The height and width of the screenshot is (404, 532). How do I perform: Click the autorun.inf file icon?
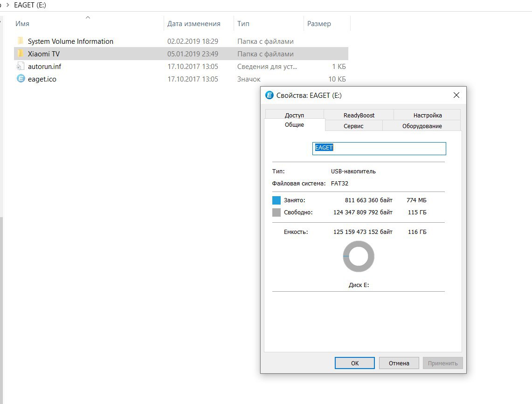pyautogui.click(x=21, y=66)
